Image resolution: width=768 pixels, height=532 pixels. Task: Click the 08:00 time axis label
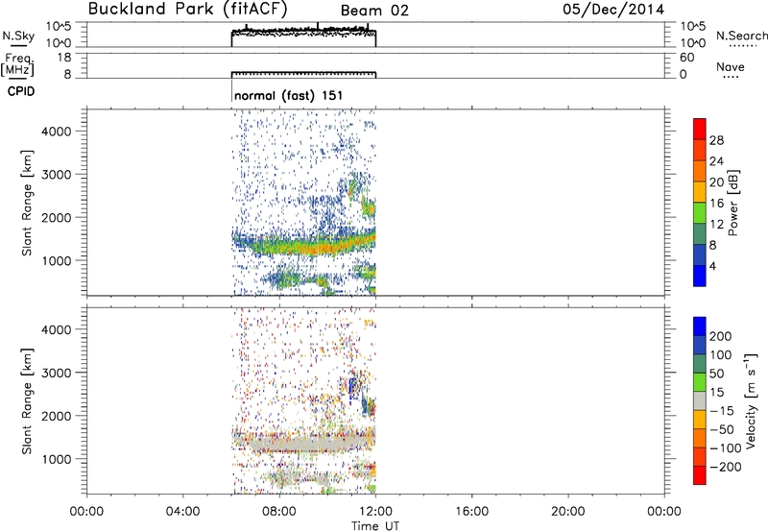[x=279, y=512]
